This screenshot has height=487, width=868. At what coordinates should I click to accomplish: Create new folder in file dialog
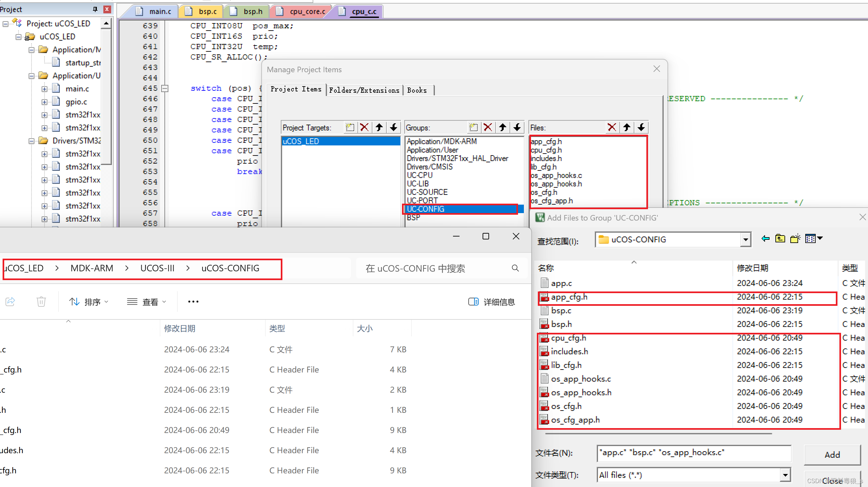click(x=795, y=239)
